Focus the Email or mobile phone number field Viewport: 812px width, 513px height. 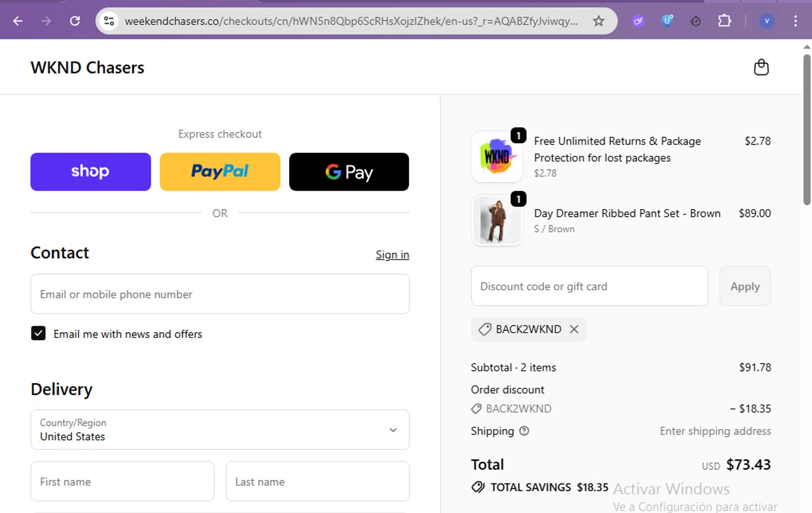point(220,294)
